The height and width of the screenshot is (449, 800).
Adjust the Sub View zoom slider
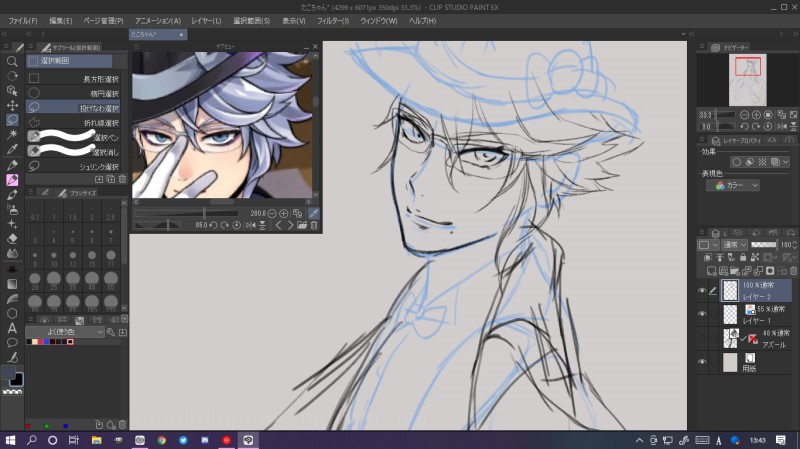(205, 213)
